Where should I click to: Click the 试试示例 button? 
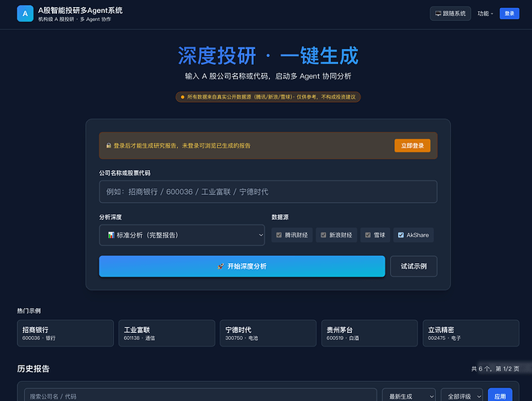[413, 266]
